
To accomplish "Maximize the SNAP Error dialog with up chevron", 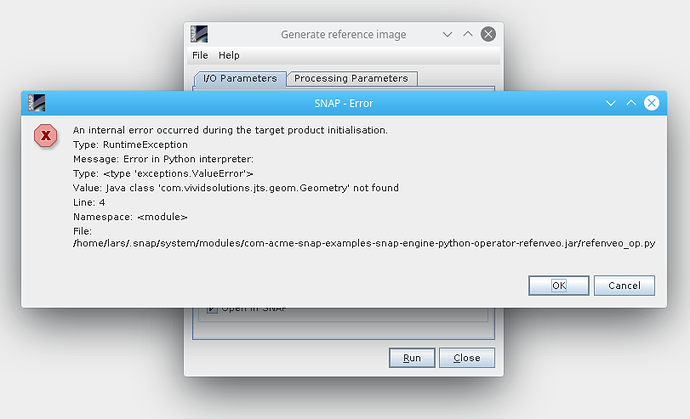I will pos(631,103).
